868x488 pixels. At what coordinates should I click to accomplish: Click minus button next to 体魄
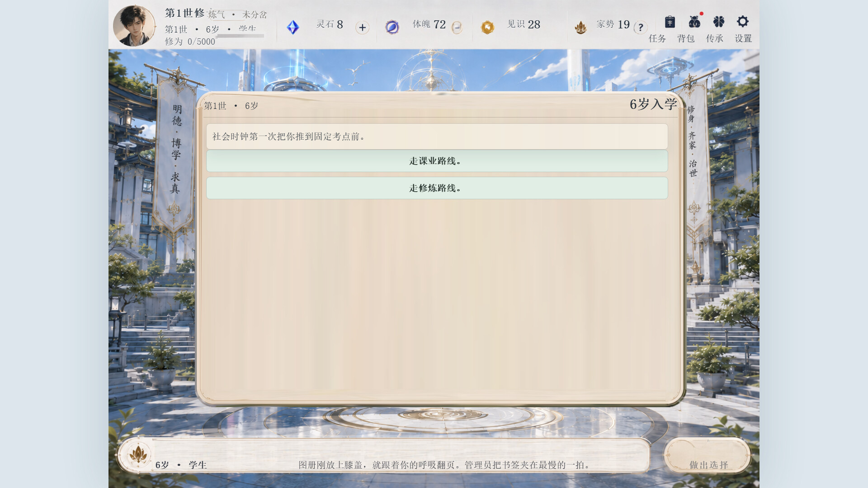pos(457,27)
